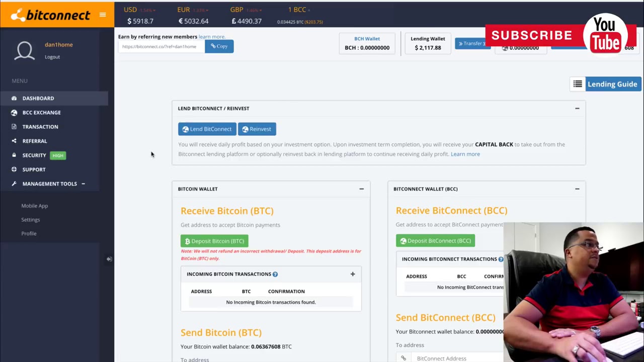
Task: Collapse the Lend BitConnect / Reinvest panel
Action: 577,108
